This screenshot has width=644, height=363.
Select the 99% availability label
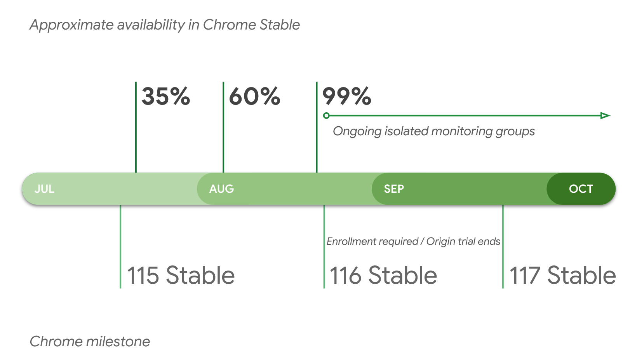[346, 96]
